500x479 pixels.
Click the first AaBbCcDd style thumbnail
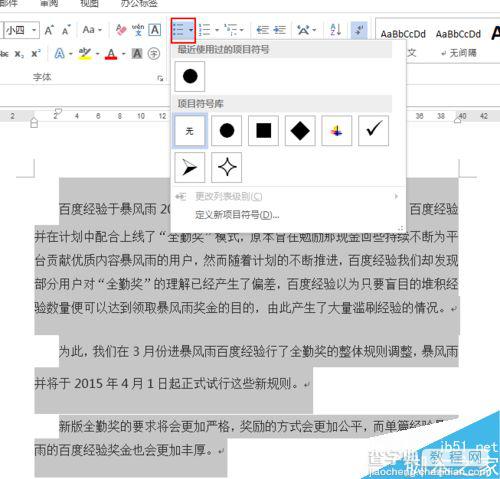403,34
